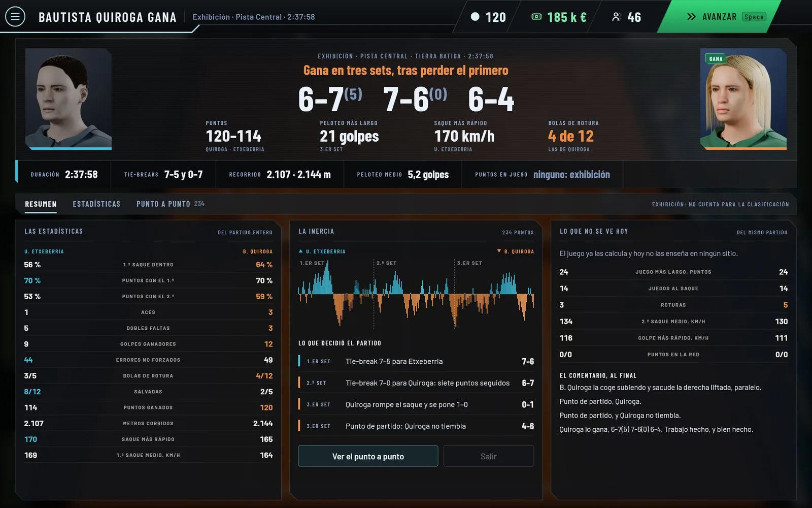Click the duration value 2:37:58 in the stats strip

(x=81, y=174)
